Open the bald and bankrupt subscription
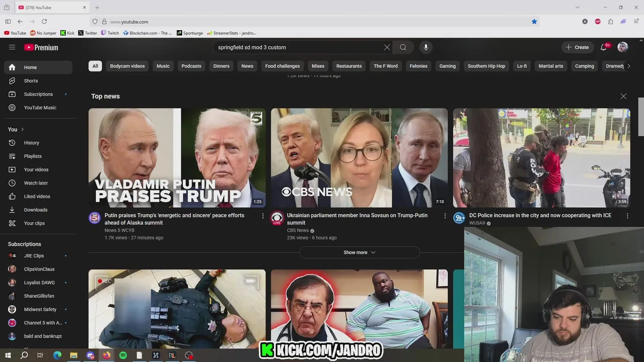 pos(38,336)
